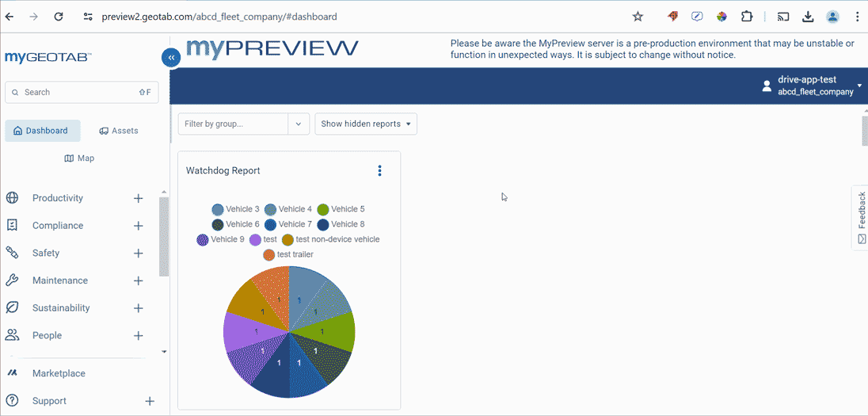
Task: Click the red tag extension icon
Action: tap(672, 17)
